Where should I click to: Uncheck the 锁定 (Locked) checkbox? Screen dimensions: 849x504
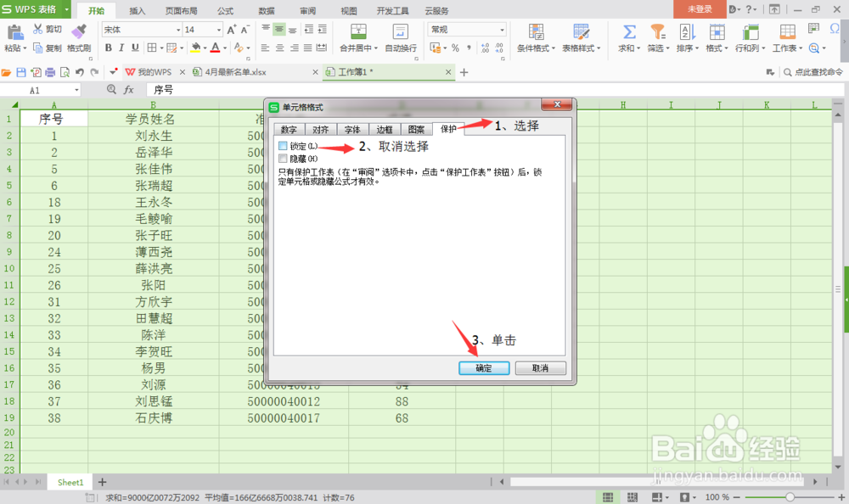pos(284,145)
